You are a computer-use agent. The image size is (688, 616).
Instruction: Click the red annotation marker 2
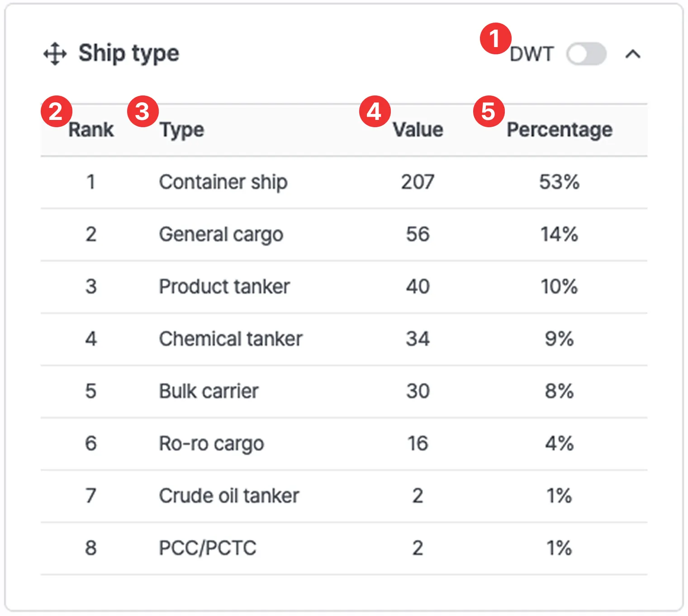pyautogui.click(x=57, y=111)
